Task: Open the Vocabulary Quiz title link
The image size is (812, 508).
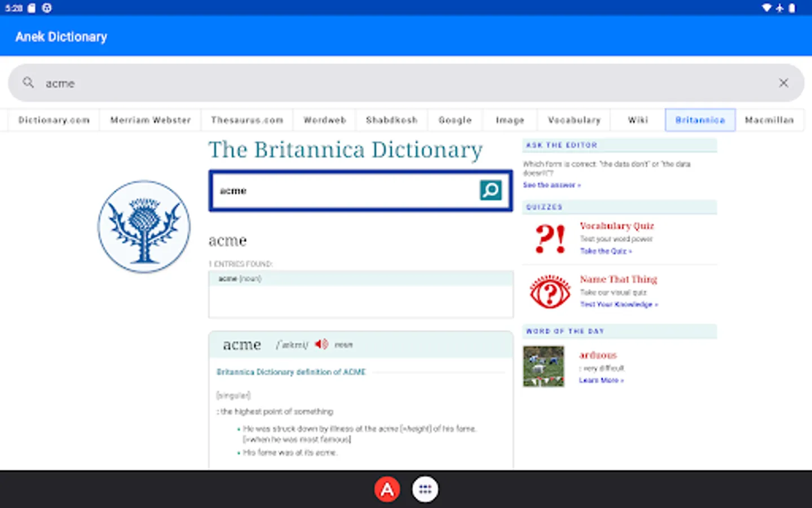Action: pos(617,226)
